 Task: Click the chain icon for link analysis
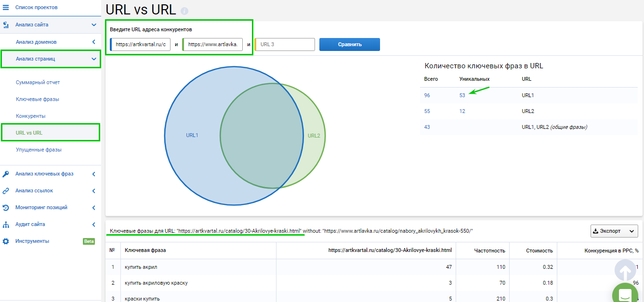click(6, 191)
